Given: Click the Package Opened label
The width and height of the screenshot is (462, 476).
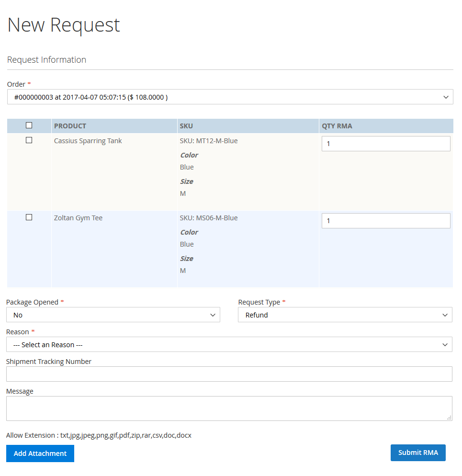Looking at the screenshot, I should tap(32, 302).
